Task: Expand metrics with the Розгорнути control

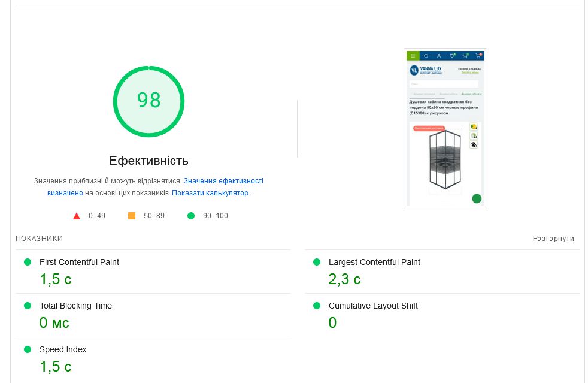Action: pyautogui.click(x=553, y=239)
